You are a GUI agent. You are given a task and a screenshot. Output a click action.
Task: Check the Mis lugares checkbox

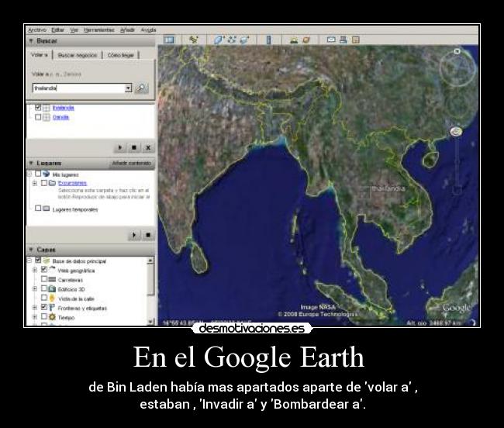[x=38, y=174]
